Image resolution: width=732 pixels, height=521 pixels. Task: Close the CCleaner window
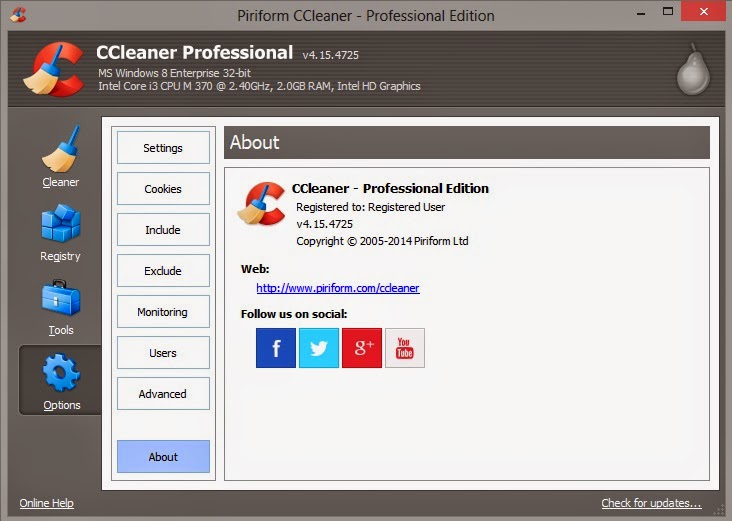click(x=704, y=11)
